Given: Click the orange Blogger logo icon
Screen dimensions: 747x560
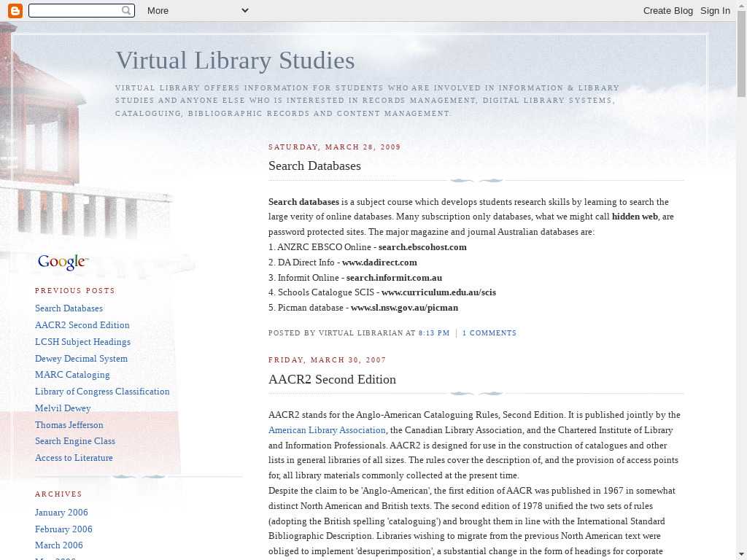Looking at the screenshot, I should click(x=15, y=10).
